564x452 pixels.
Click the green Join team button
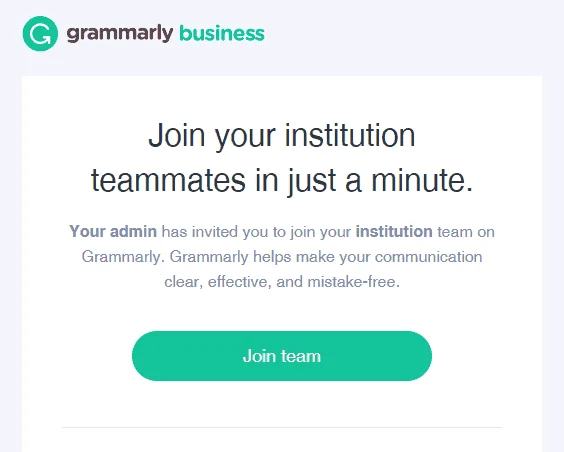[282, 356]
